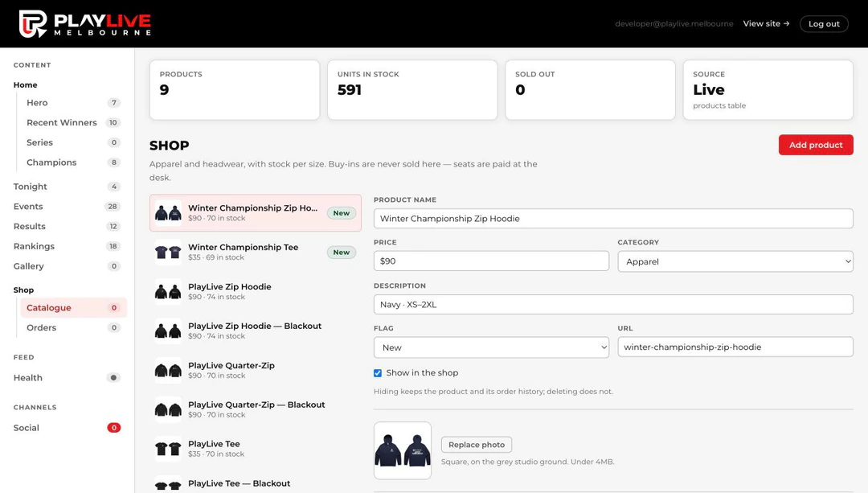Viewport: 868px width, 493px height.
Task: Click the New badge on Winter Championship Tee
Action: 341,252
